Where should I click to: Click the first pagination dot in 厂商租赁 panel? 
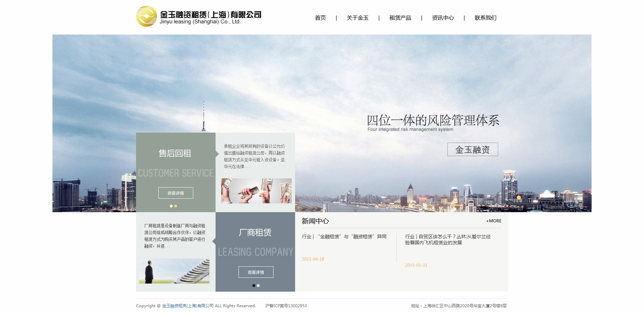pos(254,286)
